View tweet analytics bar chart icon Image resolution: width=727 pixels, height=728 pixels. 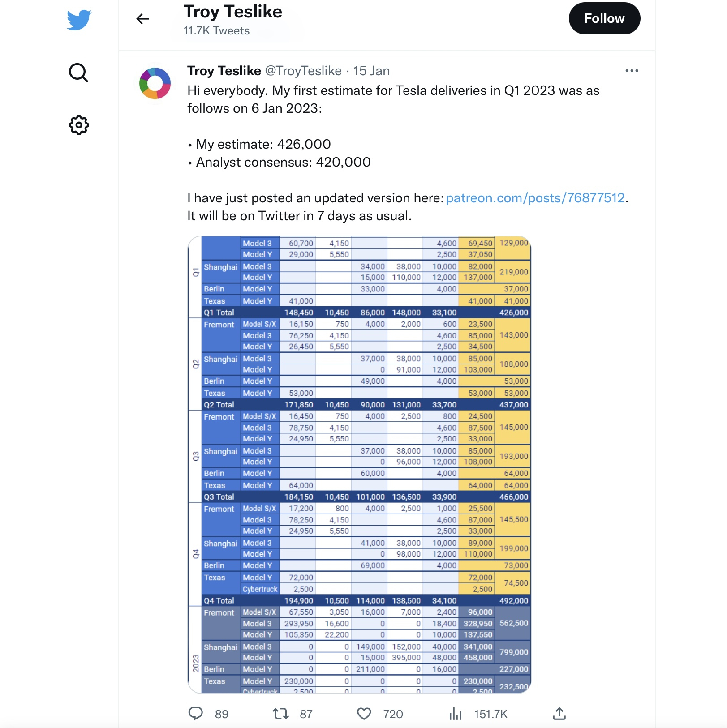click(455, 713)
